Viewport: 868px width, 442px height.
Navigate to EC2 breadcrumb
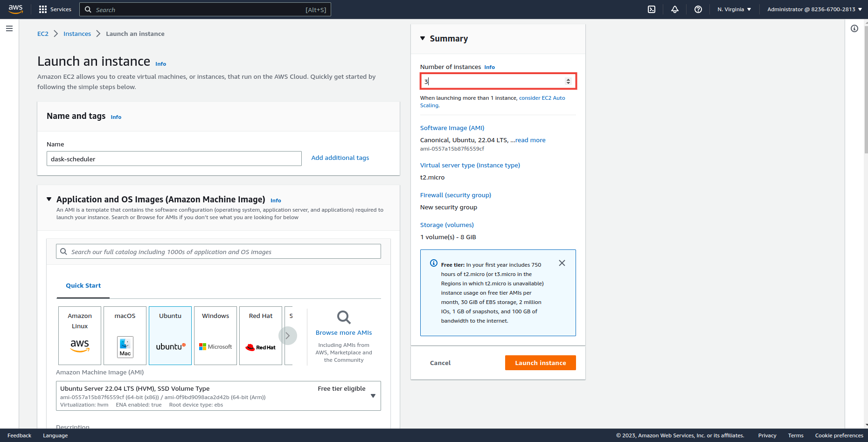[x=43, y=34]
